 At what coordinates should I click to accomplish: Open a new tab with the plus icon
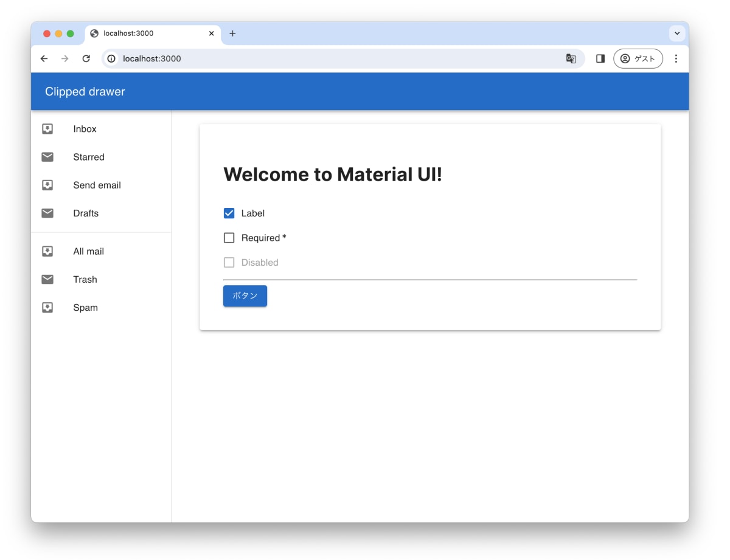(x=232, y=33)
